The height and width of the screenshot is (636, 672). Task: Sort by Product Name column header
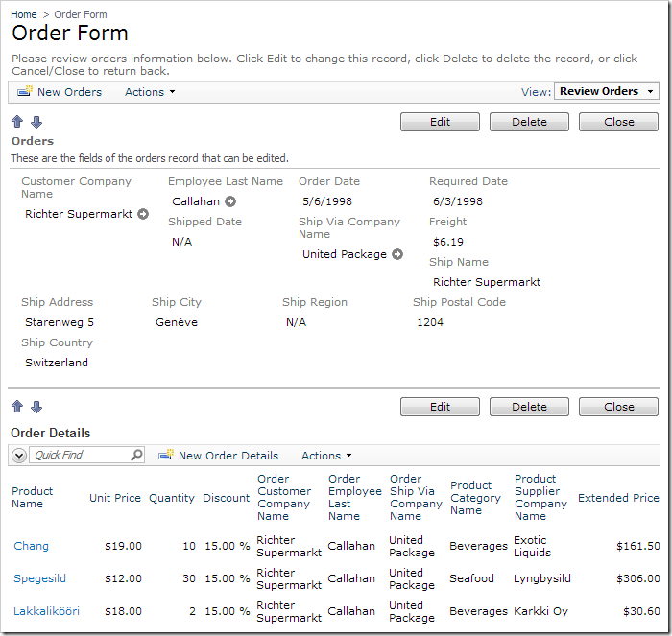[x=32, y=497]
